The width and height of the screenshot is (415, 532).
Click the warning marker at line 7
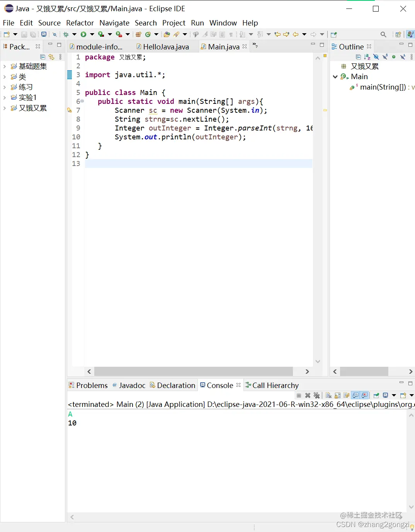click(70, 110)
